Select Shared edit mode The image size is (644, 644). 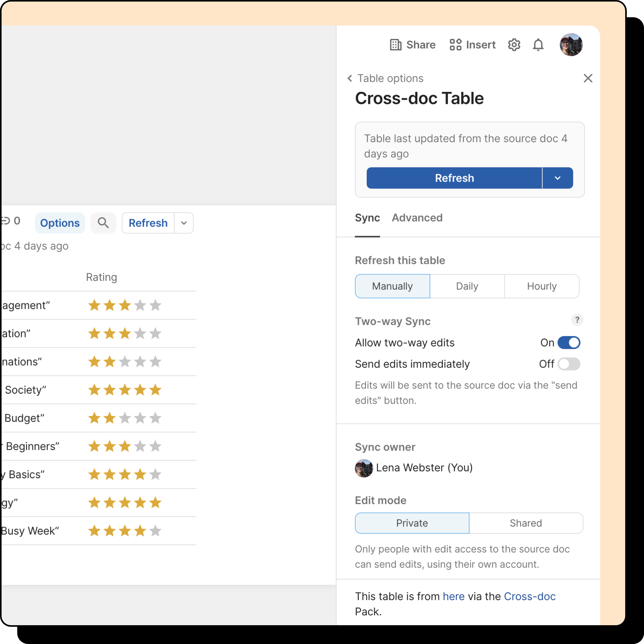[x=526, y=523]
